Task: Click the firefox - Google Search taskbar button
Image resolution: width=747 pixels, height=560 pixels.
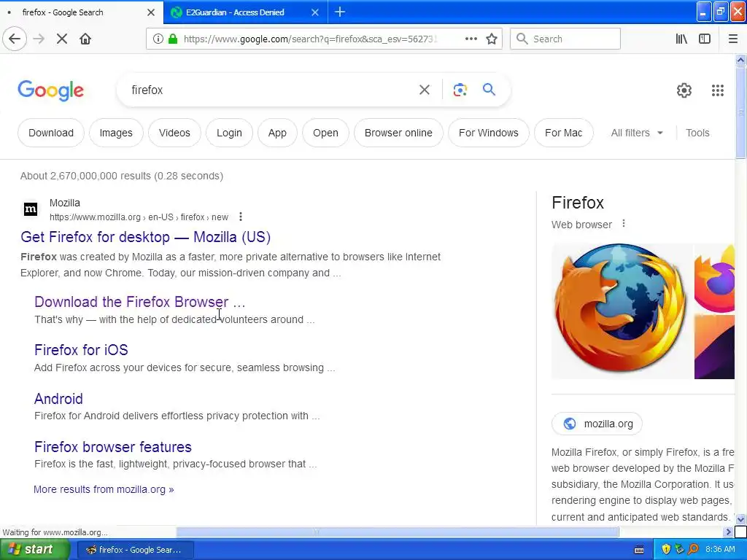Action: 135,550
